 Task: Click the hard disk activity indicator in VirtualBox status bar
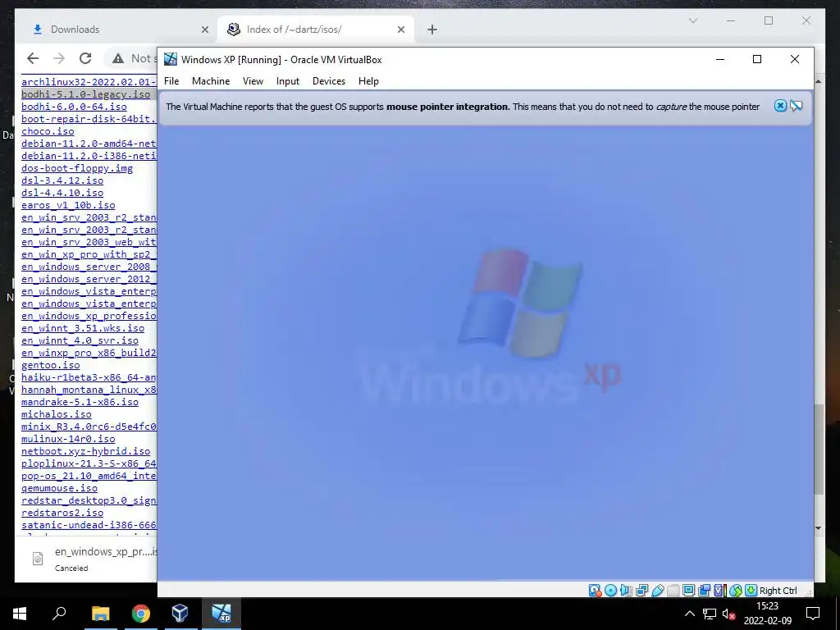coord(595,591)
